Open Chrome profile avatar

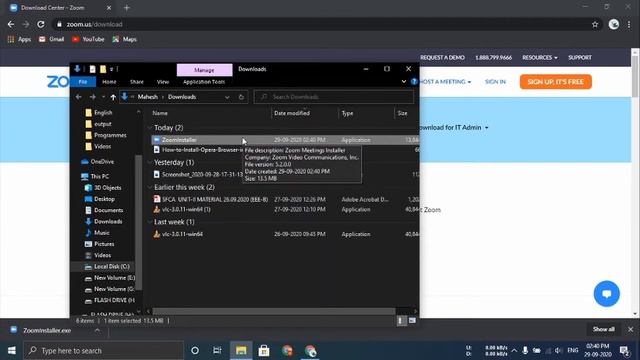(x=613, y=24)
